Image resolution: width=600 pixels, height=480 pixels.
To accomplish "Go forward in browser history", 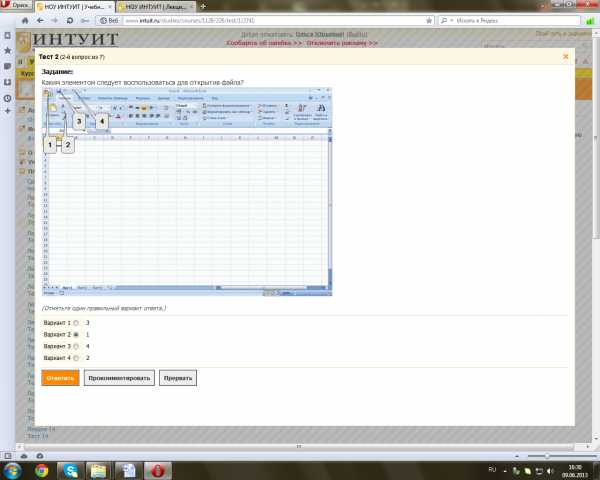I will (x=55, y=20).
